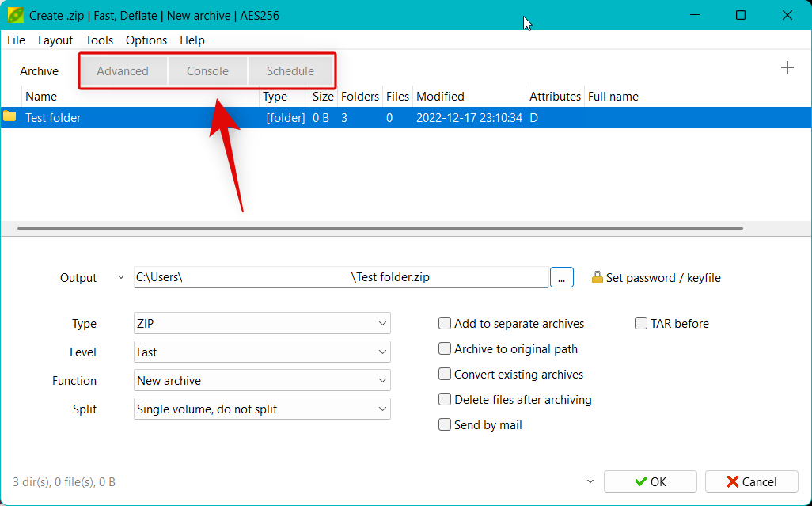
Task: Open the Tools menu
Action: point(99,40)
